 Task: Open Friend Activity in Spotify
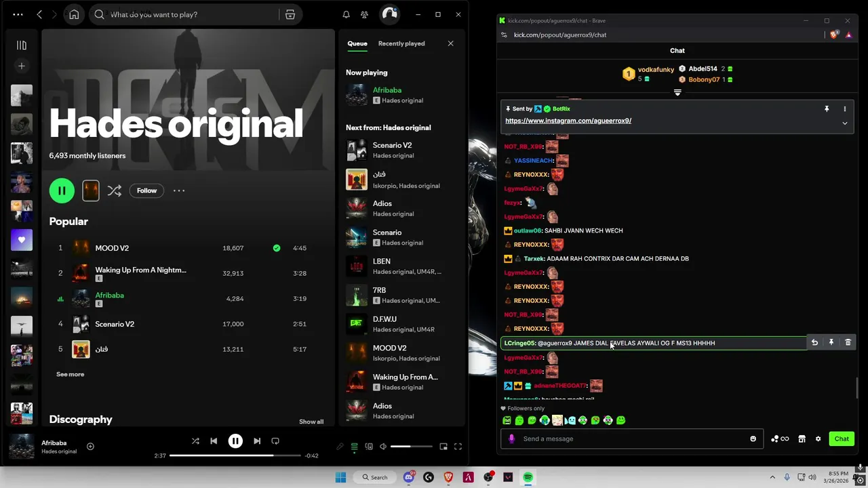point(365,14)
